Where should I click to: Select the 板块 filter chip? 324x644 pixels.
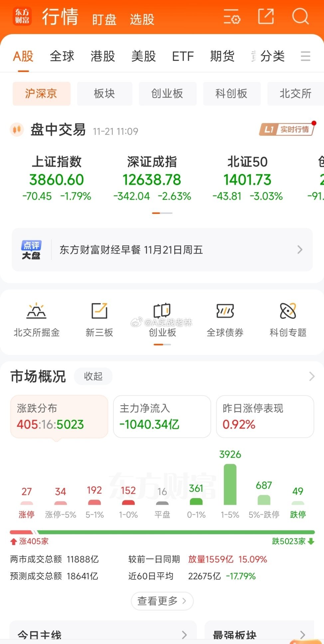pyautogui.click(x=105, y=94)
